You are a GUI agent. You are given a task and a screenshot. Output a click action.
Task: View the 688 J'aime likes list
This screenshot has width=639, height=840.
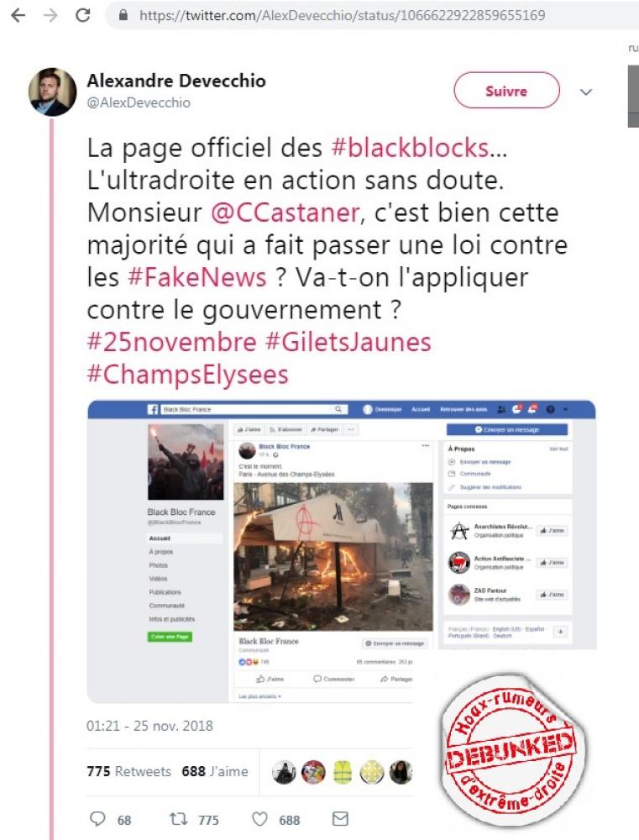point(215,771)
